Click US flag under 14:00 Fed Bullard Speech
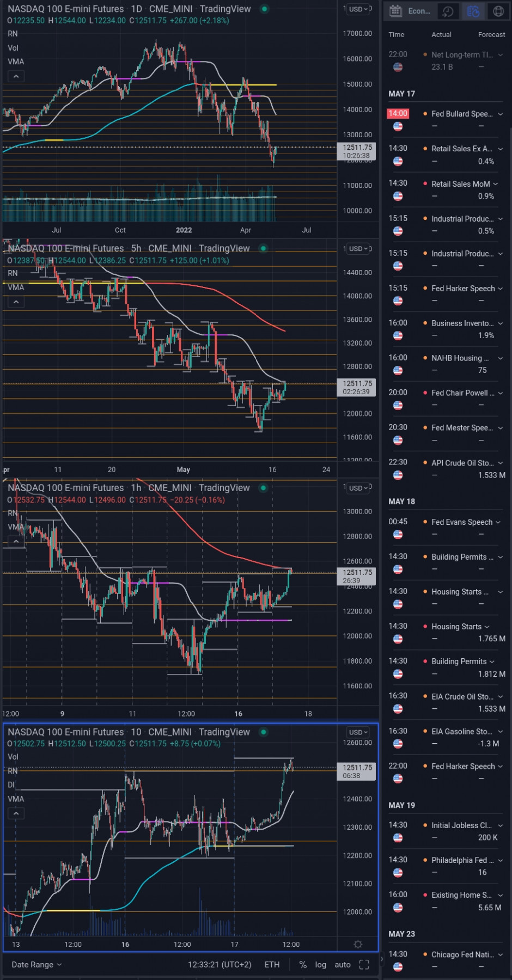 pos(398,126)
